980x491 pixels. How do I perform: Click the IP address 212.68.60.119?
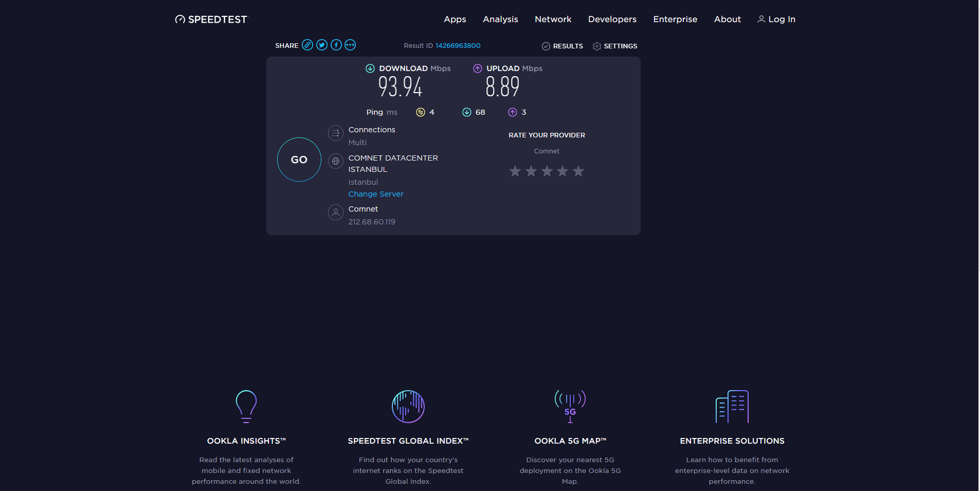[x=372, y=222]
